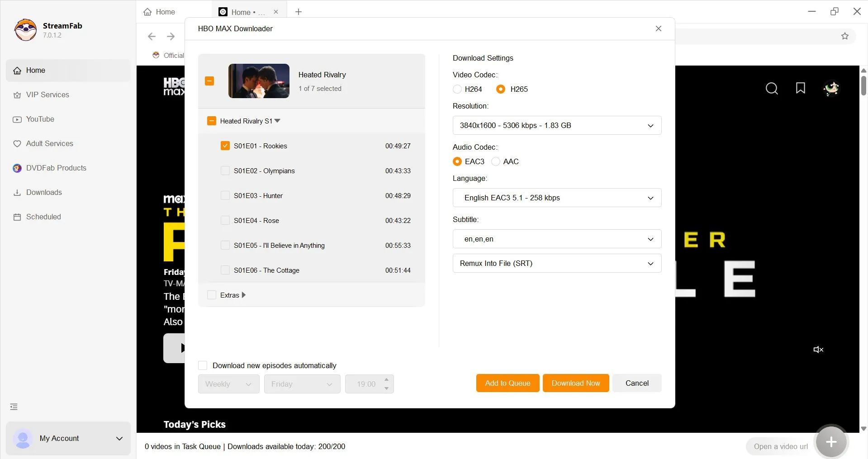868x459 pixels.
Task: Check the S01E02 - Olympians episode
Action: pyautogui.click(x=225, y=170)
